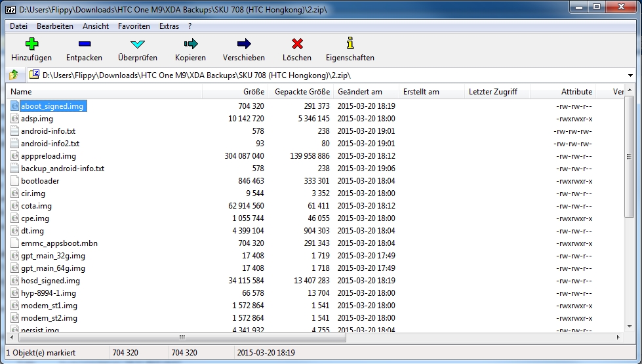Sort files by Geändert am column
Viewport: 642px width, 364px height.
click(359, 92)
